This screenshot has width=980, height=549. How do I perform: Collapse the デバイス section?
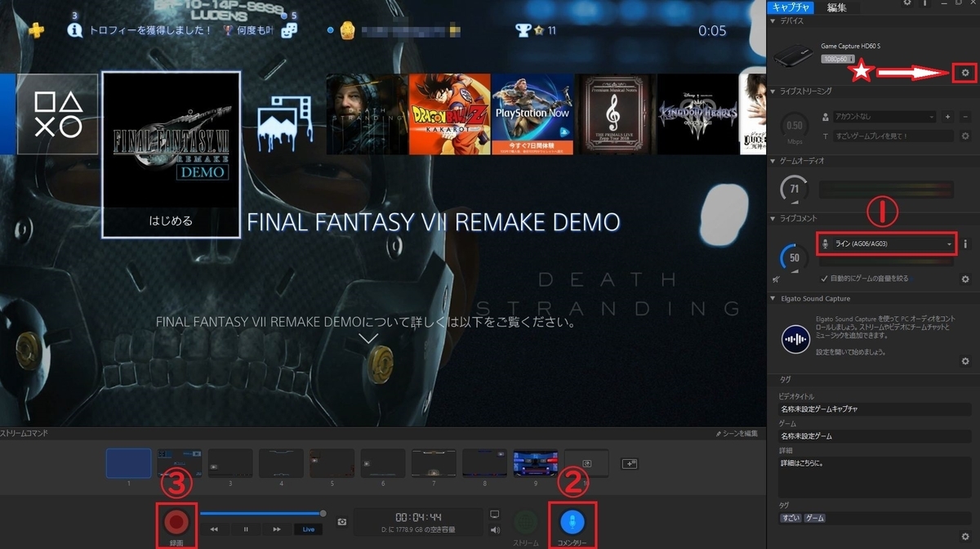point(773,21)
